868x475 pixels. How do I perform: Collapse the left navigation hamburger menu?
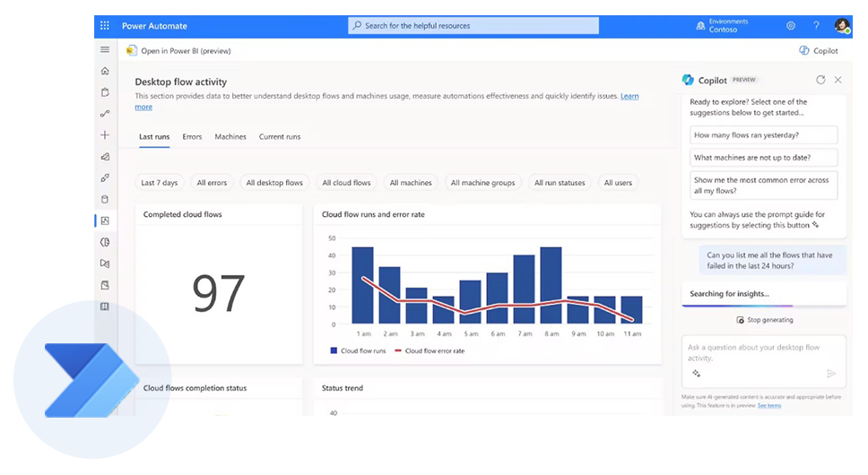(x=105, y=50)
